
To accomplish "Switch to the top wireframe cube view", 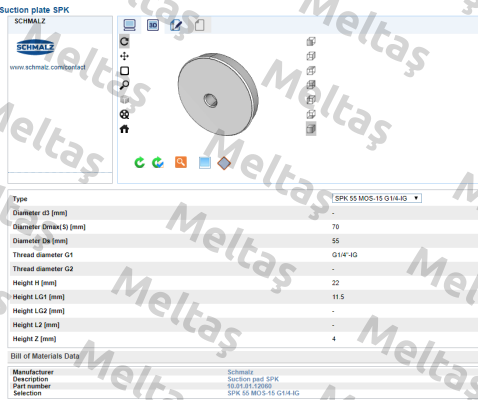I will [x=311, y=41].
